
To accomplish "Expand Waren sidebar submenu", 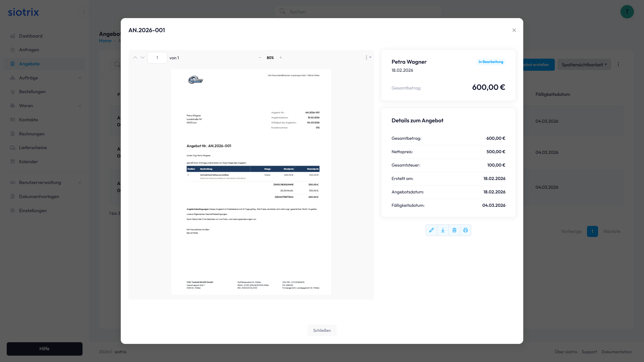I will 79,106.
